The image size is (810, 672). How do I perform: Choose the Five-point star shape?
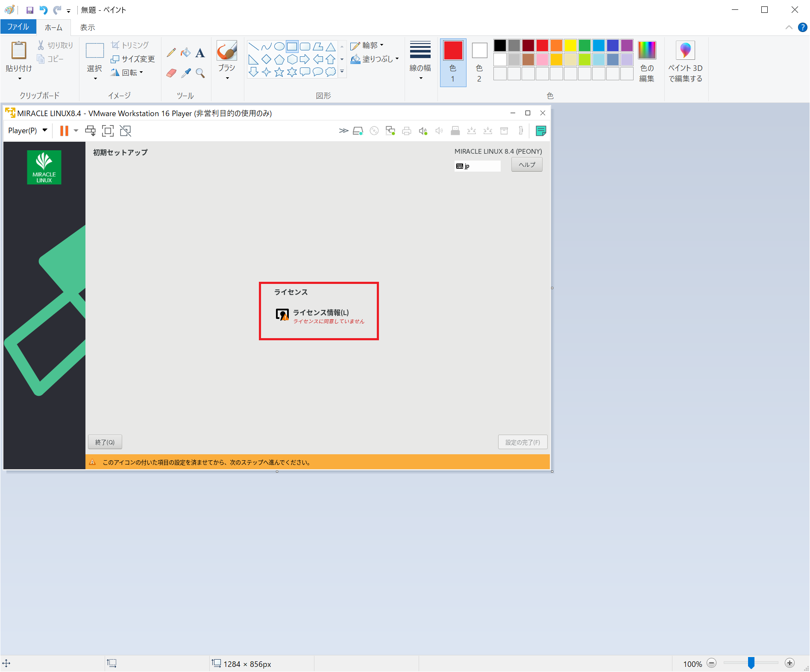point(279,72)
